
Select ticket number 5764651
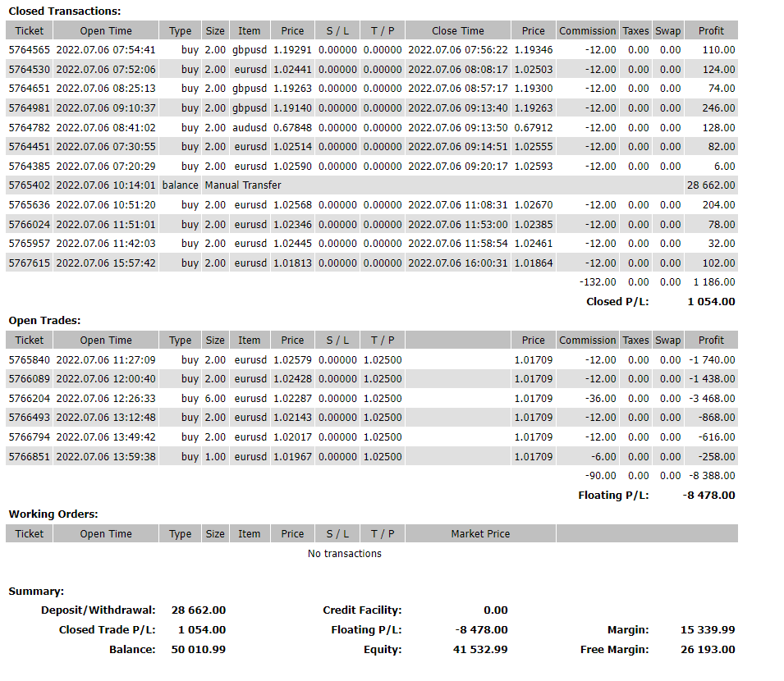click(x=30, y=89)
